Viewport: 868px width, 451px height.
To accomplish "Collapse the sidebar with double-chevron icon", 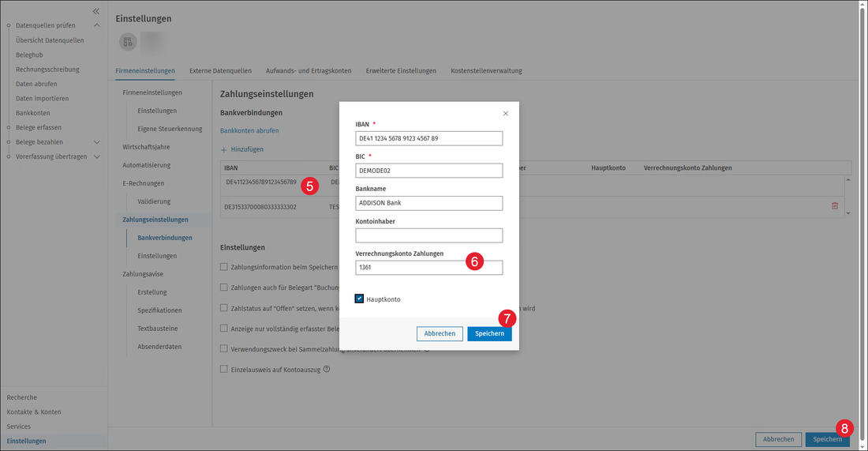I will coord(95,11).
